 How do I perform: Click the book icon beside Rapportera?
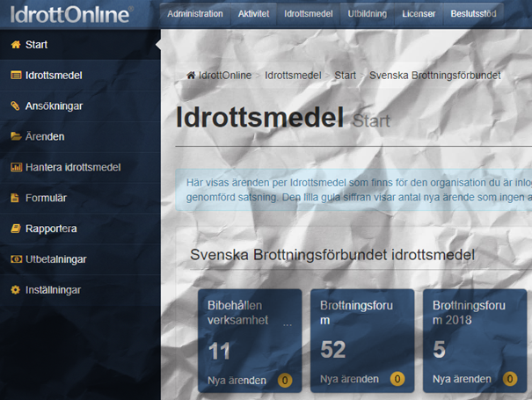[x=16, y=229]
